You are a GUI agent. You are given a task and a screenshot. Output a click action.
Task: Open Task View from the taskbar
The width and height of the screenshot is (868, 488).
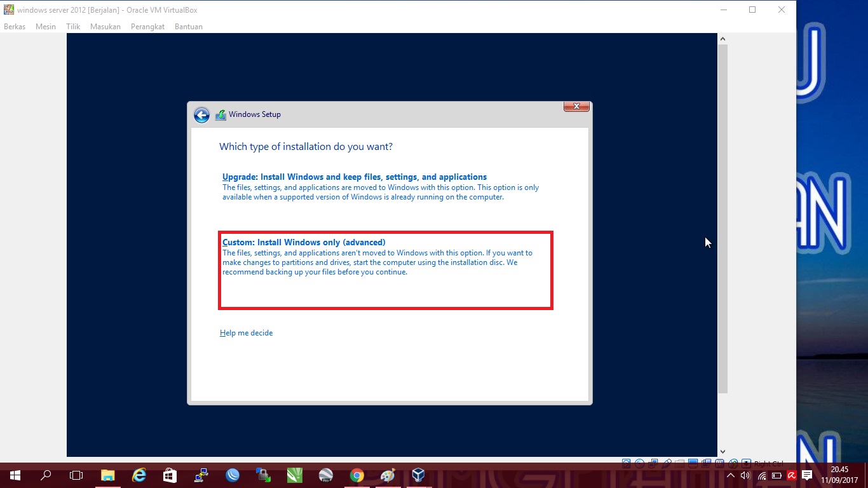point(76,475)
